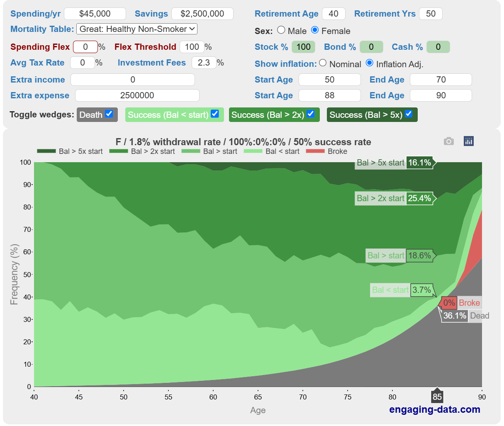Uncheck the Success (Bal < start) checkbox
Viewport: 504px width, 426px height.
(215, 114)
